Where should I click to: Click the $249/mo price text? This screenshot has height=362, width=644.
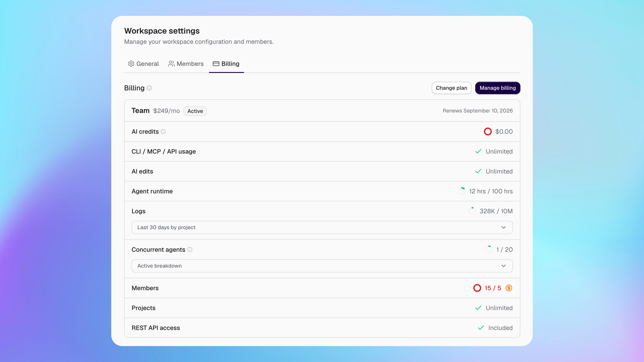coord(167,111)
